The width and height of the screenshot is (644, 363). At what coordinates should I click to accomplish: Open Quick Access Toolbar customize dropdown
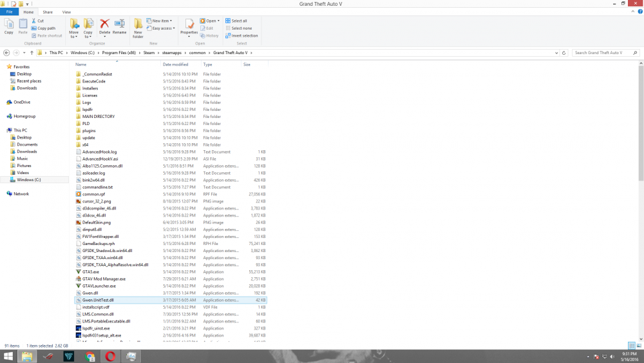28,4
